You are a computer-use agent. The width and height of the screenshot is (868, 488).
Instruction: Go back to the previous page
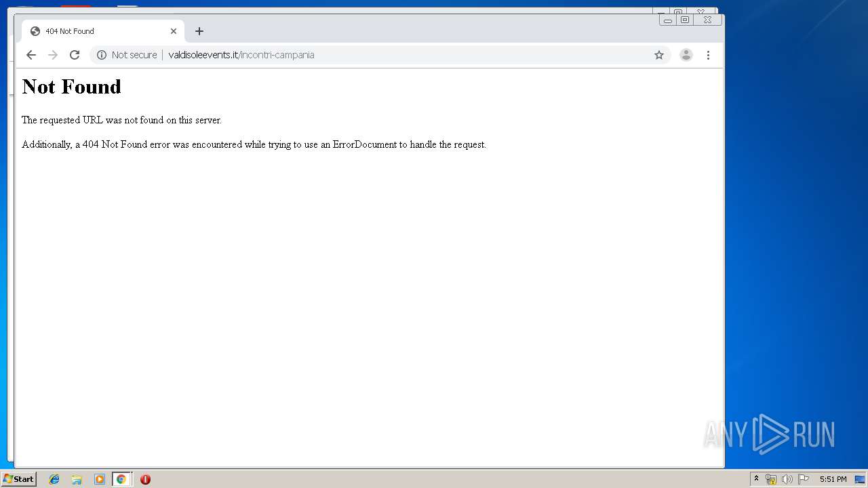click(x=31, y=55)
